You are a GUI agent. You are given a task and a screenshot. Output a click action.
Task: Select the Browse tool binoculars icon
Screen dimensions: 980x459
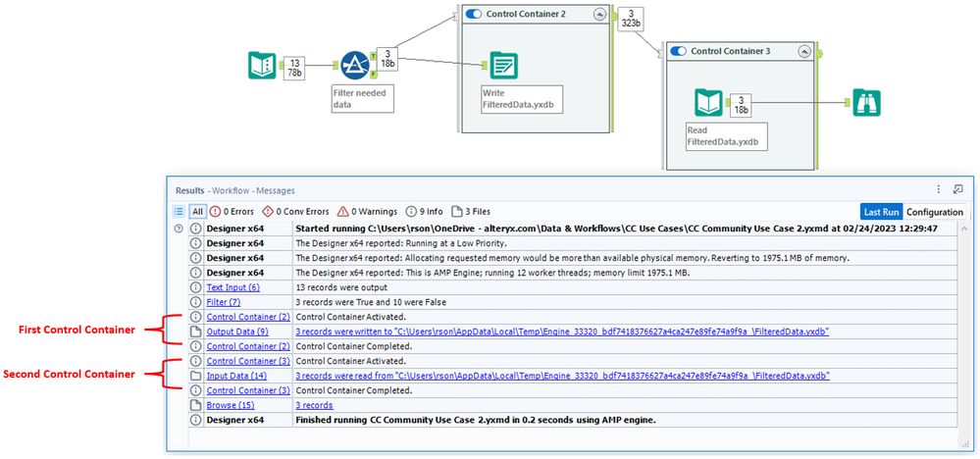click(867, 102)
